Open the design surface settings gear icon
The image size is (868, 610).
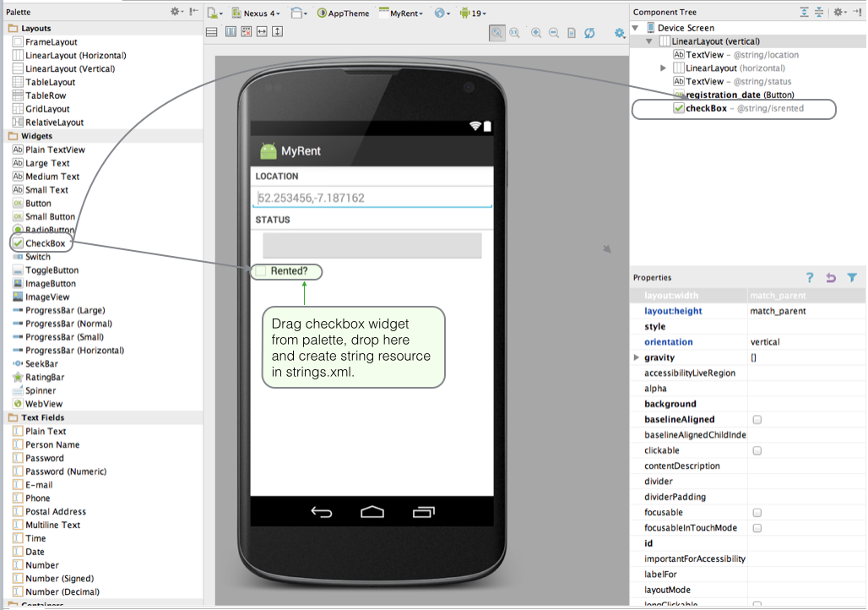coord(619,33)
